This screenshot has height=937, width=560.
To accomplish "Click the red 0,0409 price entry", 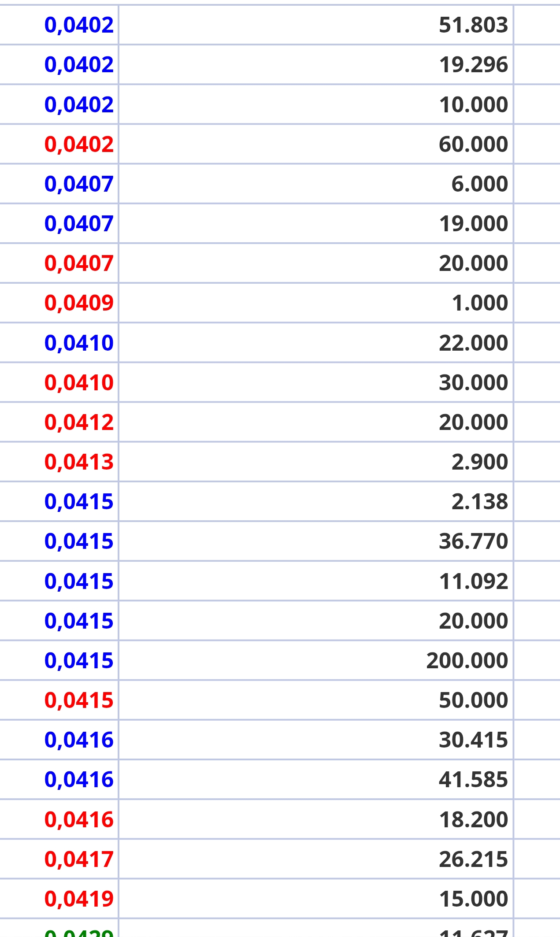I will click(79, 303).
